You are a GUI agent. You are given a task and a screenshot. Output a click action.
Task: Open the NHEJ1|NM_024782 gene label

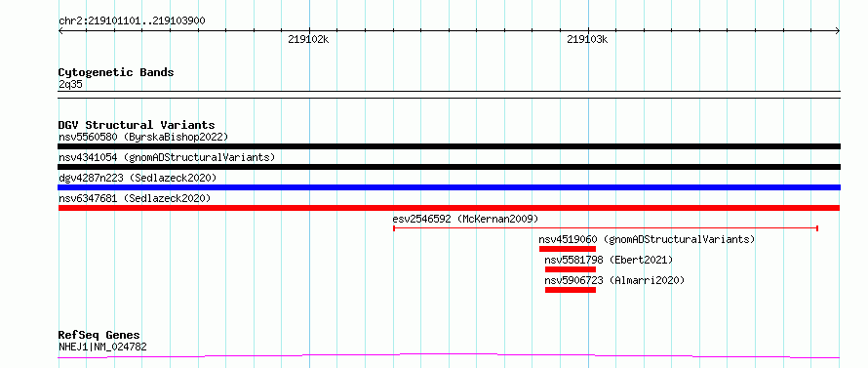pos(102,347)
